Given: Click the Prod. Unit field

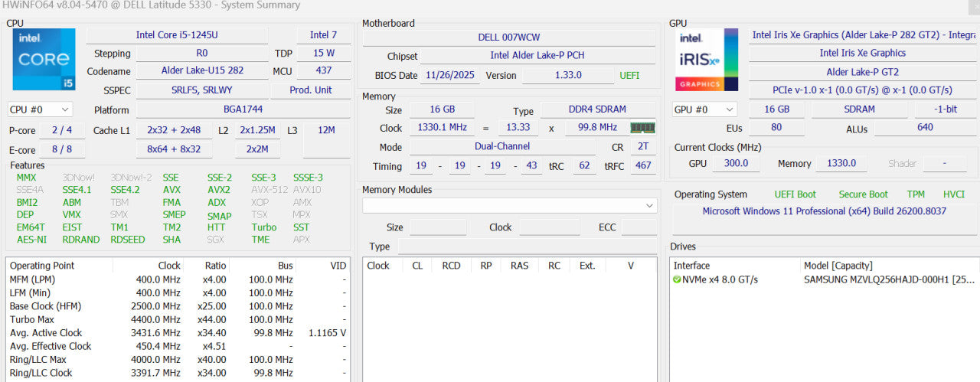Looking at the screenshot, I should pos(312,90).
